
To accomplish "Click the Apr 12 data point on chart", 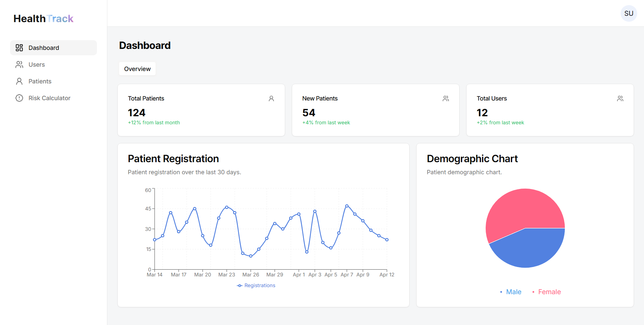I will point(387,240).
